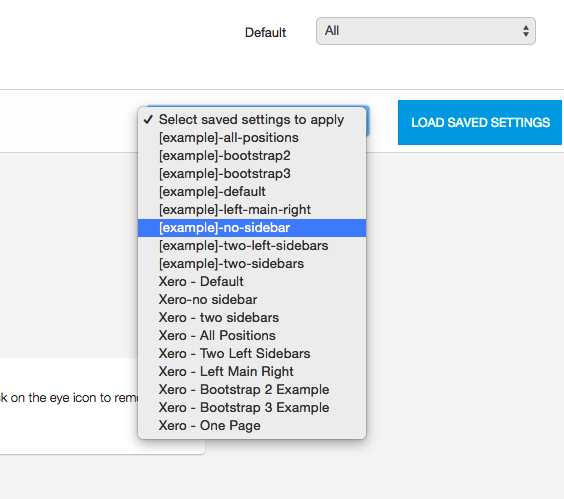Select [example]-left-main-right option

252,209
